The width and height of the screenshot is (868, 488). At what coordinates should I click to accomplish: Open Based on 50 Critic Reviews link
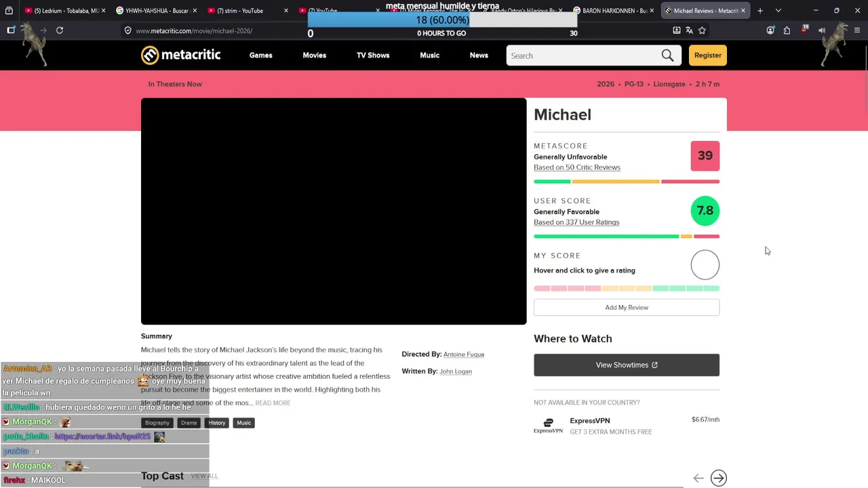[x=577, y=167]
